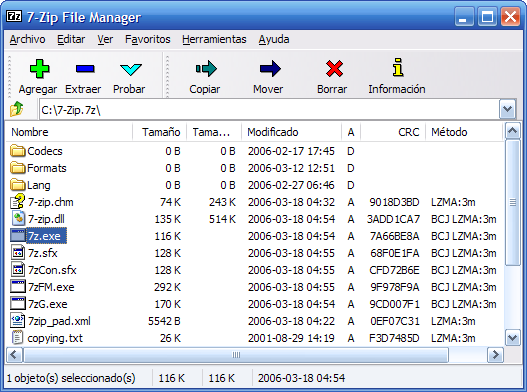
Task: Click the horizontal scrollbar right arrow
Action: coord(495,355)
